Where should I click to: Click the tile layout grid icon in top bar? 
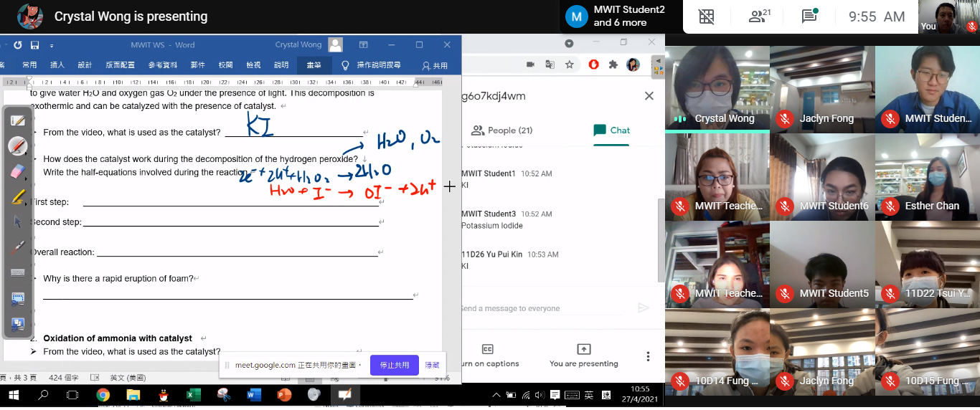(707, 16)
